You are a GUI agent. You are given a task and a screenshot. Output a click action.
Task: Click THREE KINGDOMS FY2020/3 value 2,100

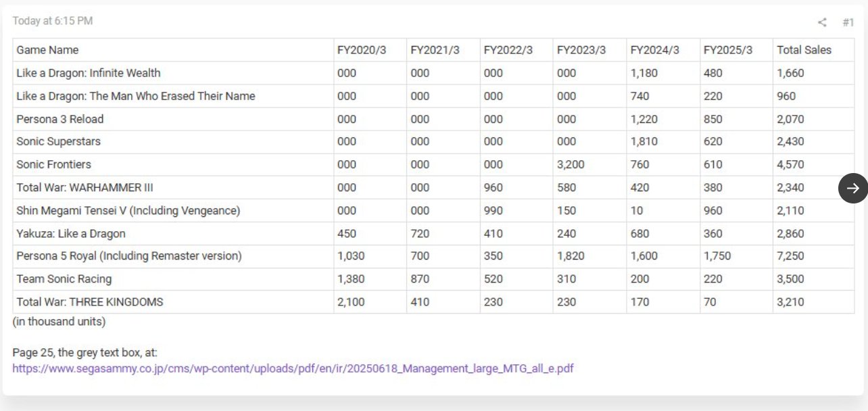[x=351, y=301]
